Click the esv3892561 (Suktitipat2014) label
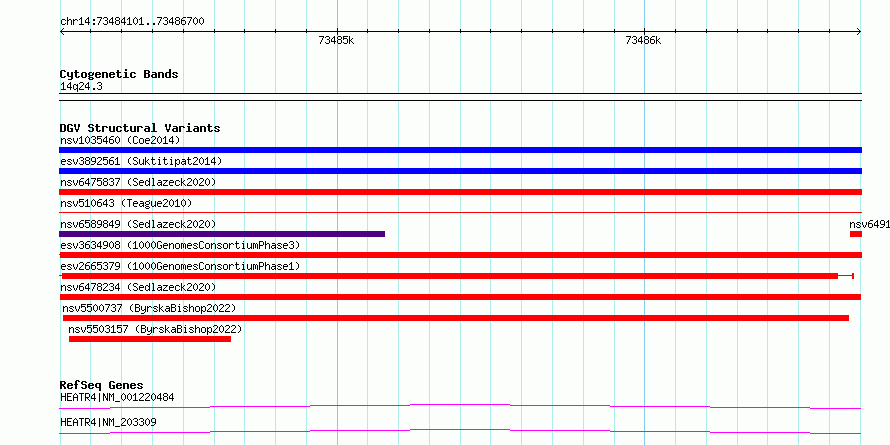The height and width of the screenshot is (445, 890). pyautogui.click(x=141, y=161)
